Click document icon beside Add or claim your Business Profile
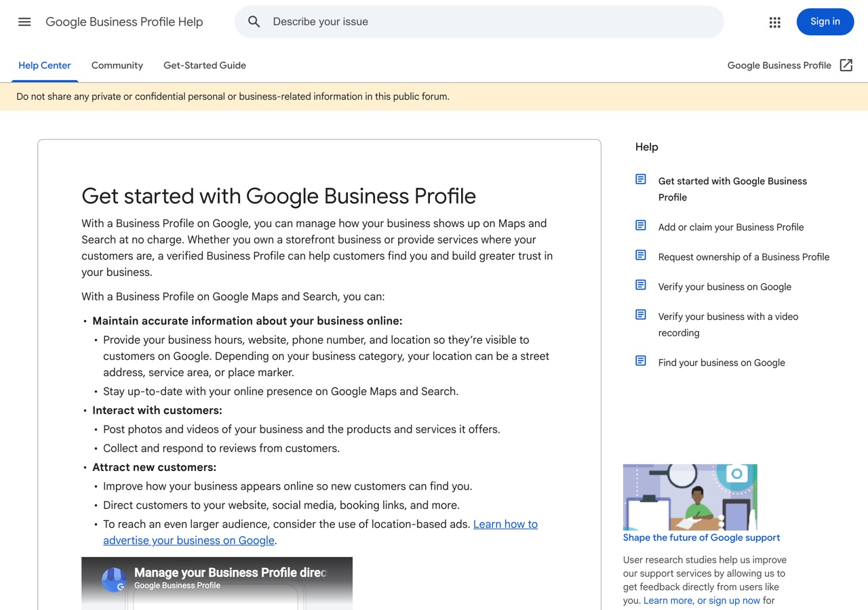Viewport: 868px width, 610px height. click(641, 225)
